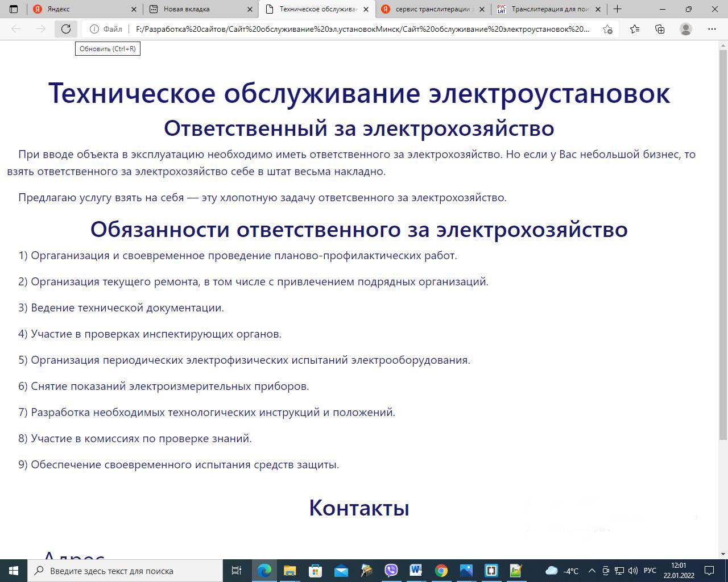Open the Favorites list
Image resolution: width=728 pixels, height=582 pixels.
[635, 29]
